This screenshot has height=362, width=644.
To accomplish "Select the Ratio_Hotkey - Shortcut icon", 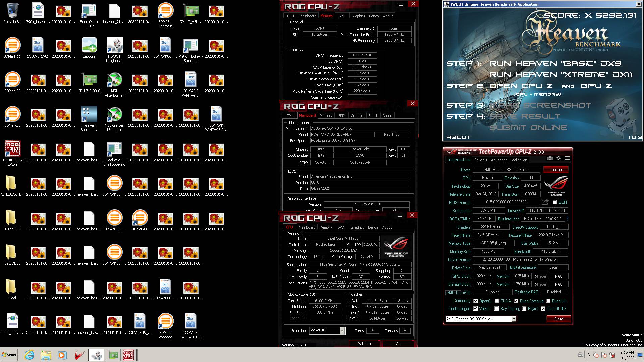I will coord(191,50).
